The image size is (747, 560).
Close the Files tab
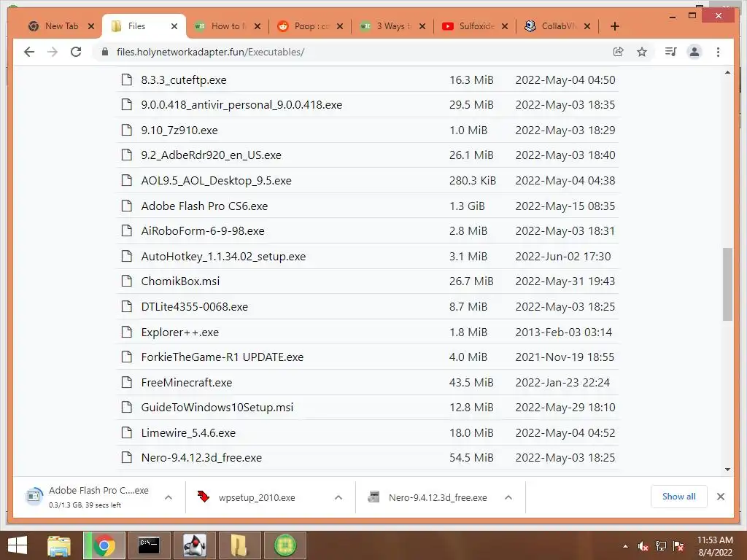tap(174, 26)
